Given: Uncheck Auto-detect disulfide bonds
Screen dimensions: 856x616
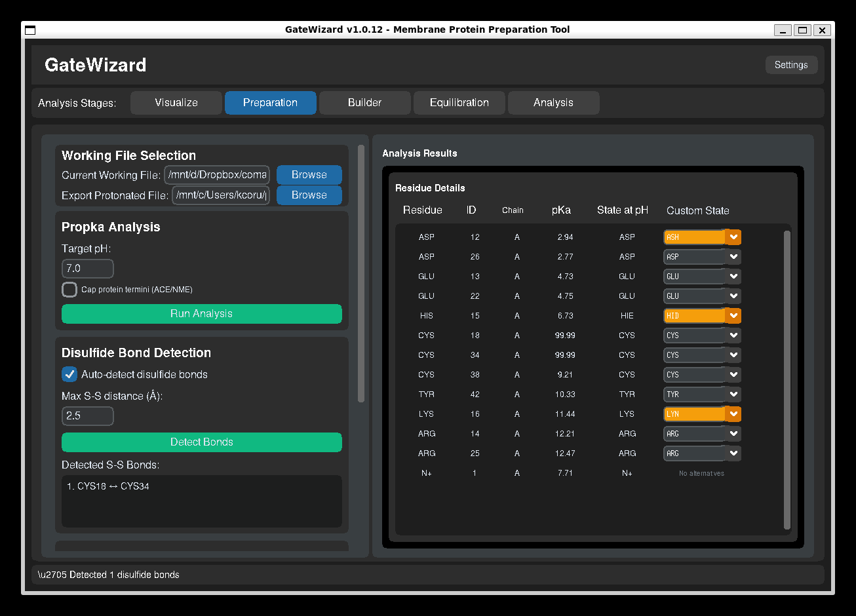Looking at the screenshot, I should tap(69, 374).
